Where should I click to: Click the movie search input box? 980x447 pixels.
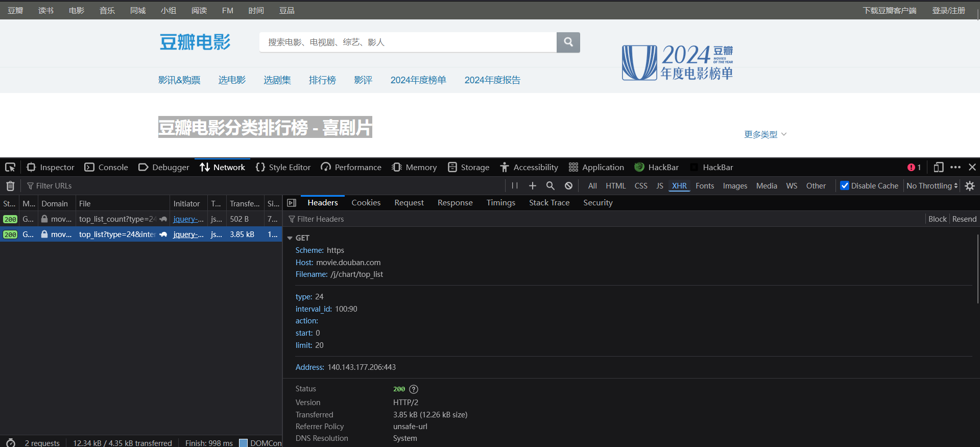pyautogui.click(x=408, y=42)
